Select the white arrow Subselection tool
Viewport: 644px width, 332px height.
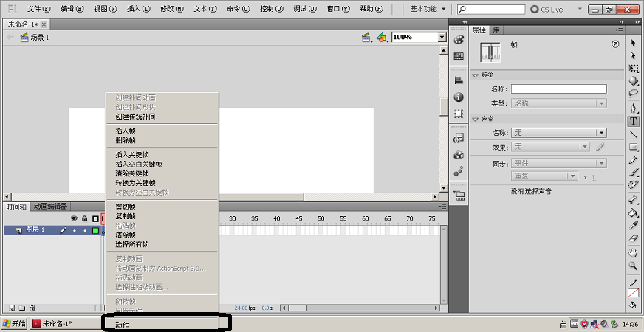633,55
